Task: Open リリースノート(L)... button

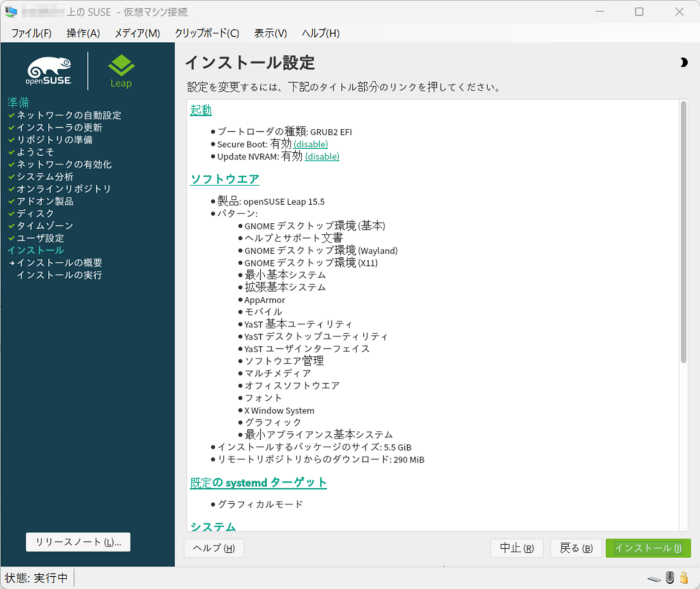Action: (78, 542)
